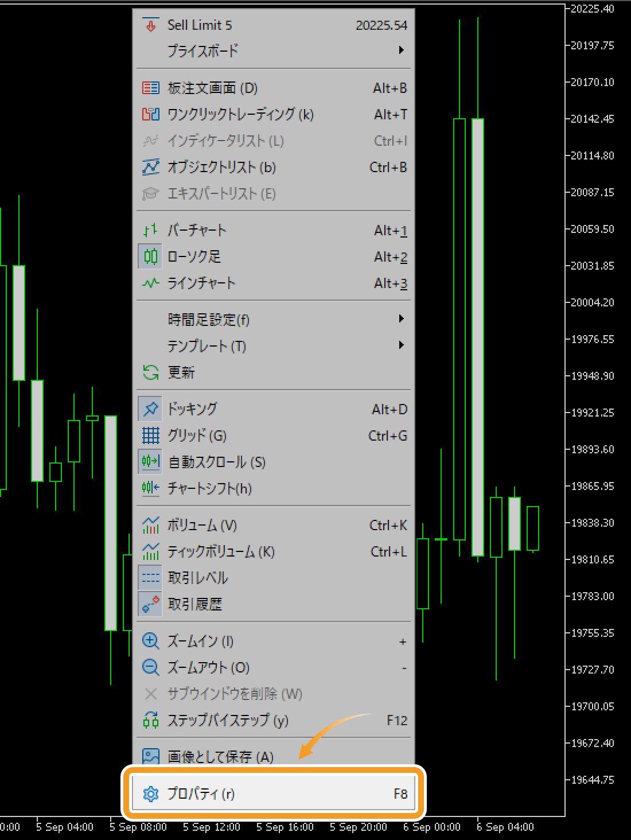Open the 板注文画面 (D) icon
This screenshot has width=631, height=840.
[x=151, y=88]
